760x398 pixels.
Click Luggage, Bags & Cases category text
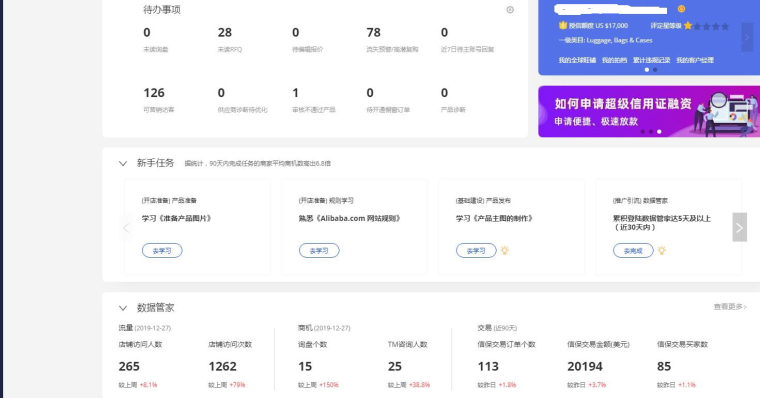(619, 40)
